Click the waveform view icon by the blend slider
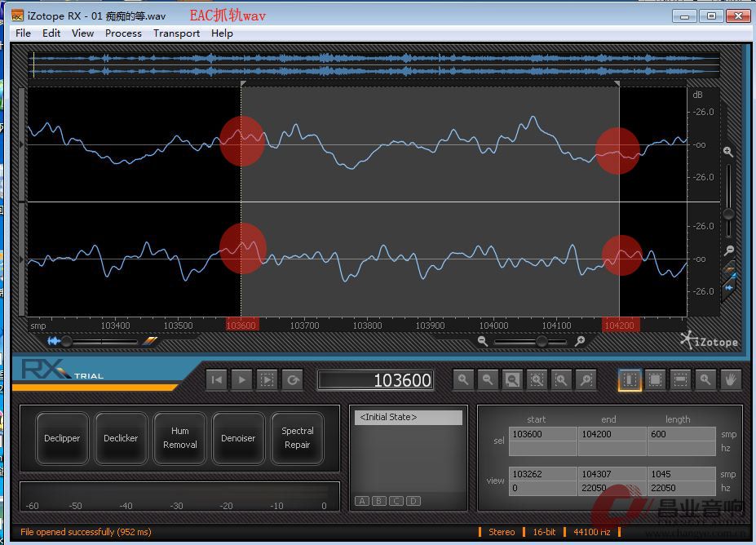 [53, 341]
